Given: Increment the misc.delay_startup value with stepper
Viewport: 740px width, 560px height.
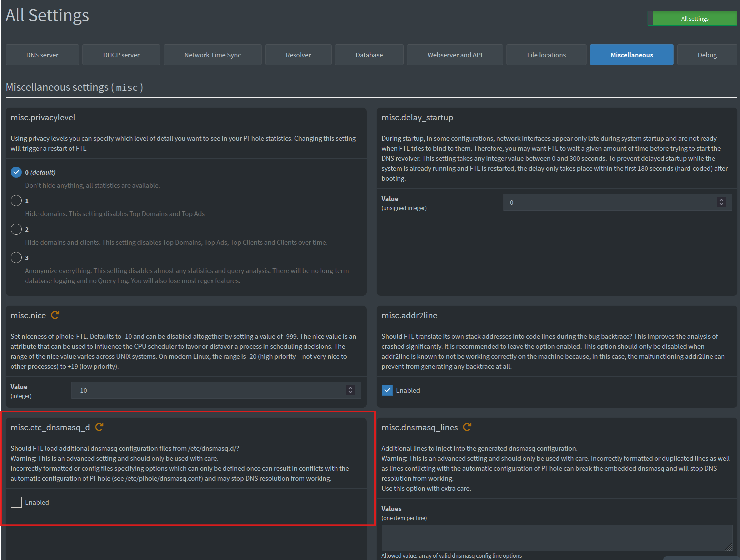Looking at the screenshot, I should [x=721, y=200].
